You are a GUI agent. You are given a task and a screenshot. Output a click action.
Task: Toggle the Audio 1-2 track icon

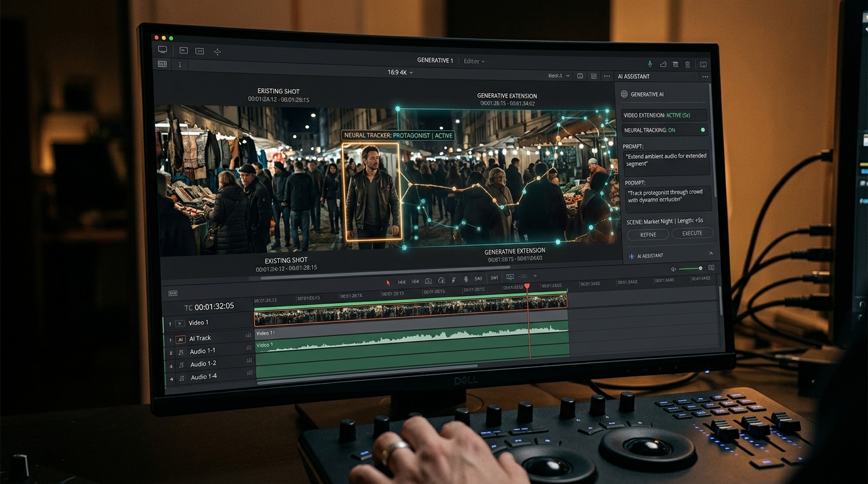click(x=181, y=364)
